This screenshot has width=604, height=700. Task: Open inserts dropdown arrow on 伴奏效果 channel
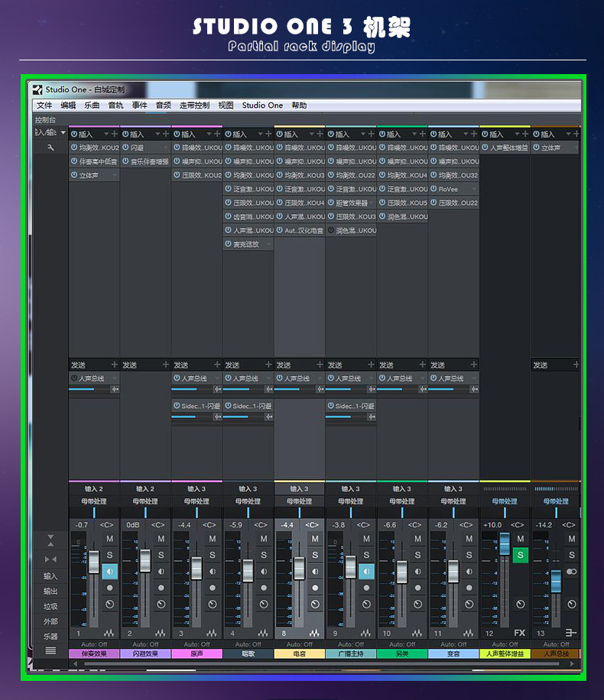click(106, 134)
